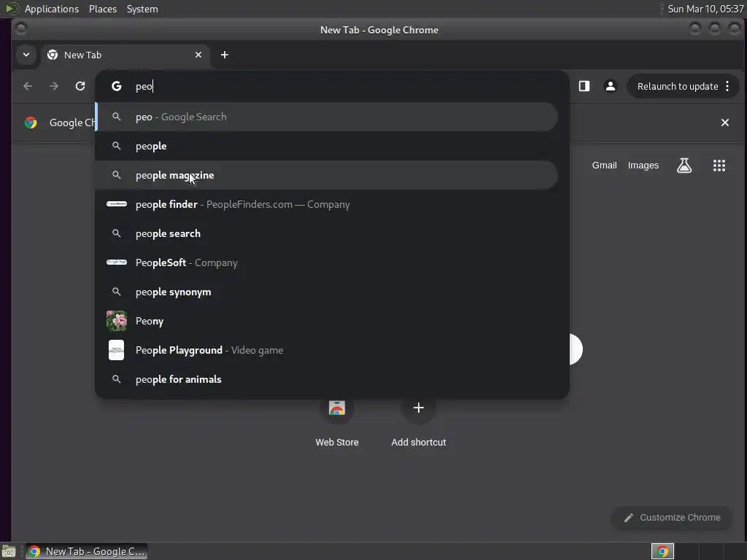Close the New Tab tab
Screen dimensions: 747x560
198,55
